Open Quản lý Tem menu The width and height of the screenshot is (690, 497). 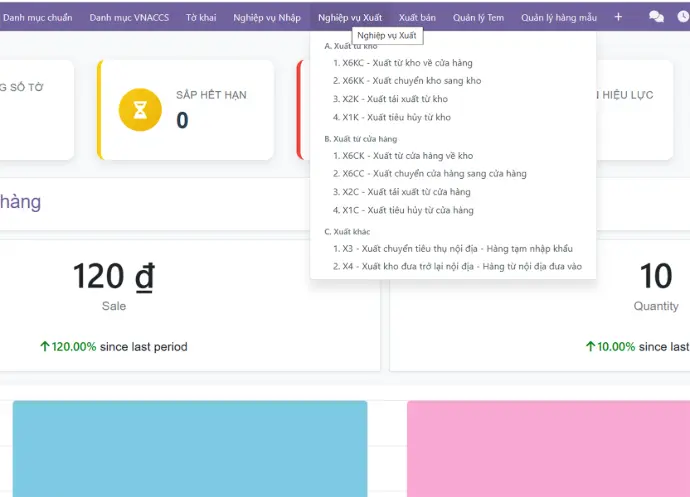478,18
